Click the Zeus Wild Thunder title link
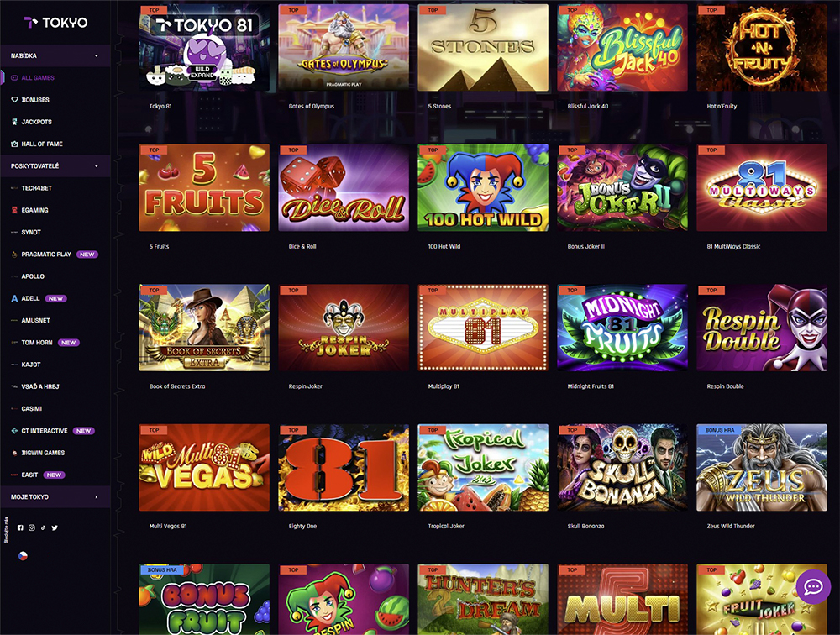 click(731, 526)
